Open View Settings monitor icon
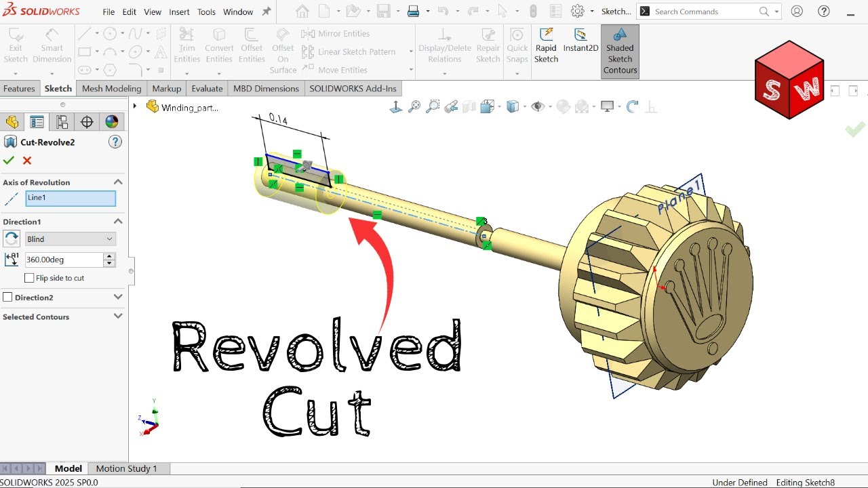 607,106
